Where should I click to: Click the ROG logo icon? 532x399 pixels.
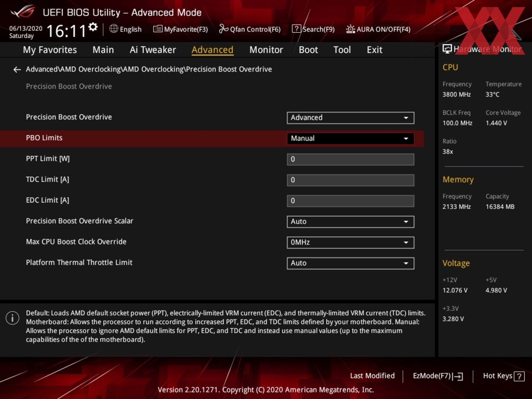(22, 12)
